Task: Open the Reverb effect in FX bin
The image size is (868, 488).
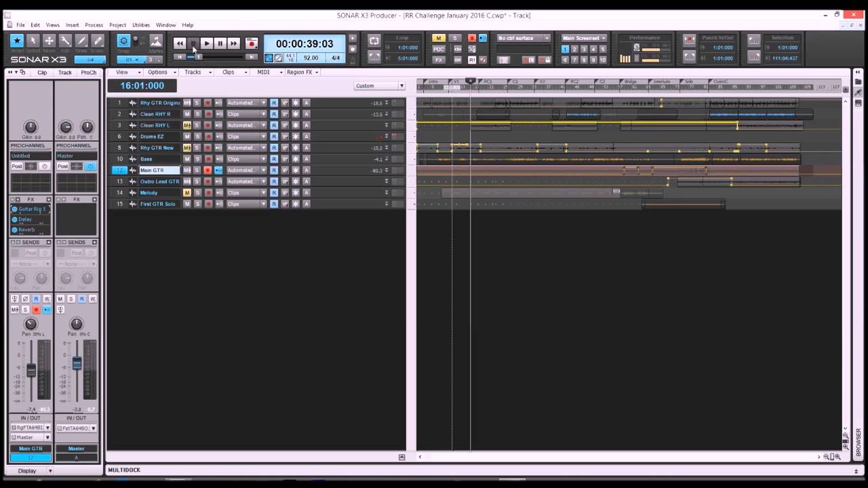Action: point(26,230)
